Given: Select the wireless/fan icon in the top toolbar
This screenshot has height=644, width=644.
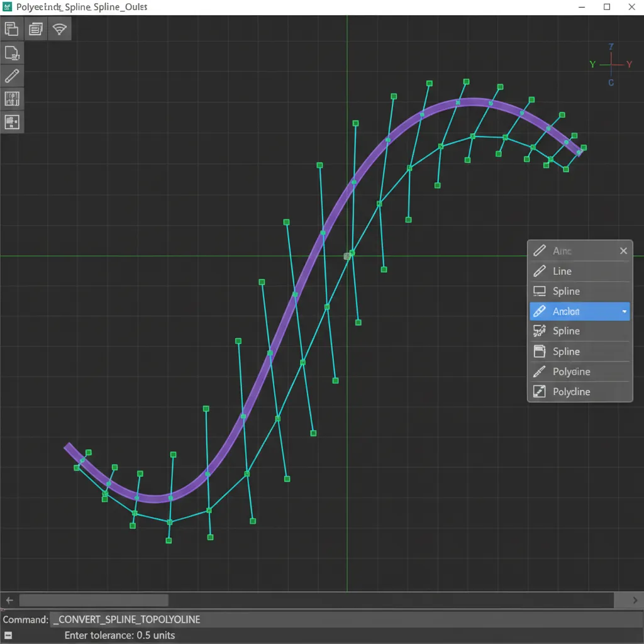Looking at the screenshot, I should click(x=60, y=29).
